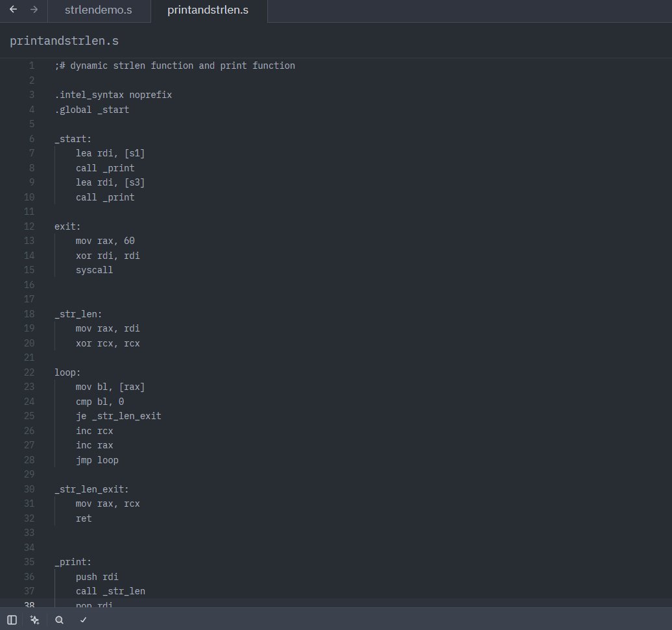Click the 'push rdi' instruction

[x=97, y=577]
